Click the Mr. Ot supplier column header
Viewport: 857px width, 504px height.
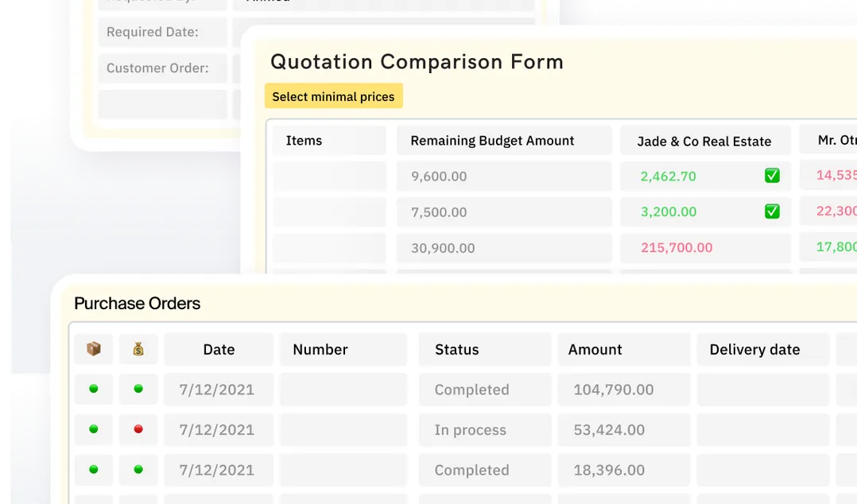tap(835, 140)
